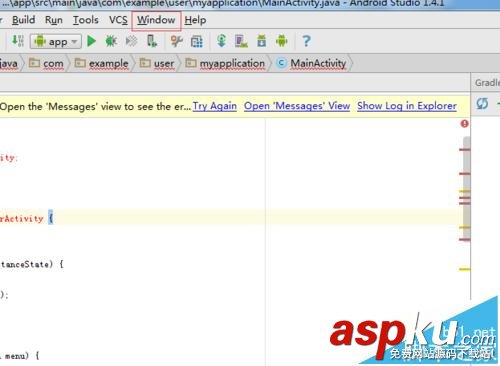500x366 pixels.
Task: Click the Make Project icon
Action: [x=18, y=41]
